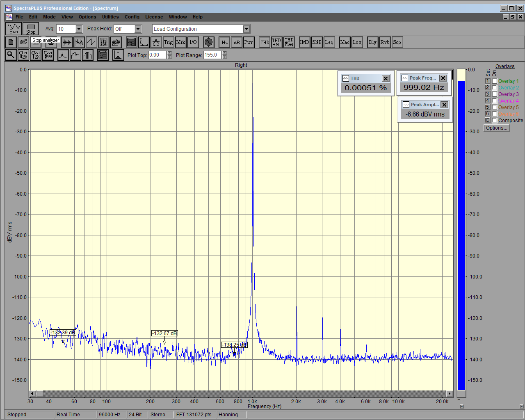Expand the Load Configuration dropdown
This screenshot has height=420, width=525.
coord(246,29)
